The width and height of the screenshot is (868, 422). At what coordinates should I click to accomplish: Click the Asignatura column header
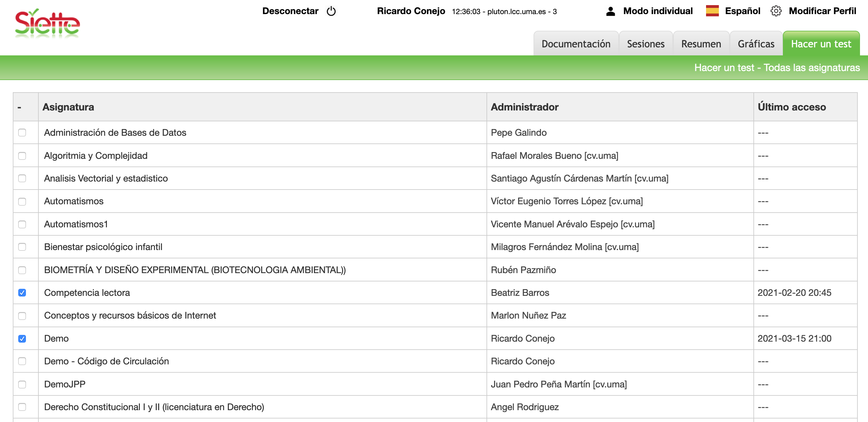68,107
